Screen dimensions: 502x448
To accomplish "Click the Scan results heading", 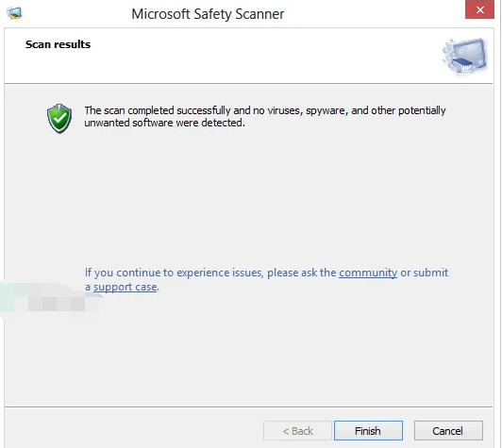I will click(58, 44).
